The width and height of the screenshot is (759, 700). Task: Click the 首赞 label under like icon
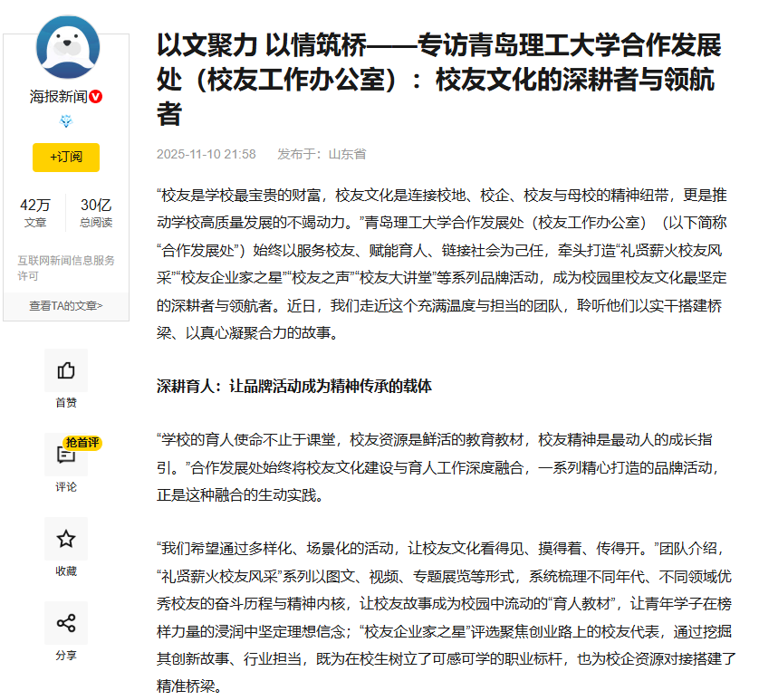click(x=66, y=403)
